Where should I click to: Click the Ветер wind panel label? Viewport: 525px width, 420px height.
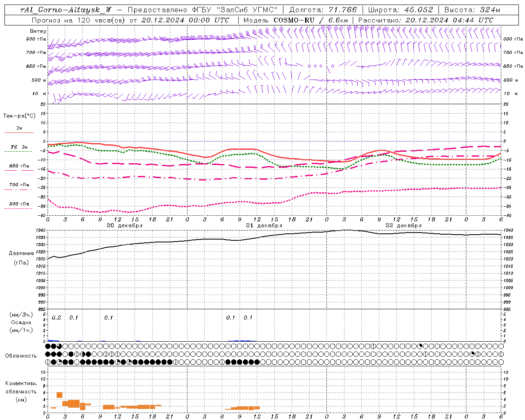(38, 31)
